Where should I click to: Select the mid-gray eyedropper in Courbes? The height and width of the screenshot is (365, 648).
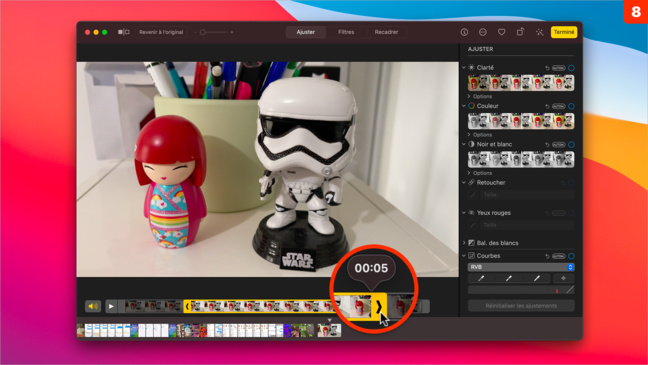[509, 279]
